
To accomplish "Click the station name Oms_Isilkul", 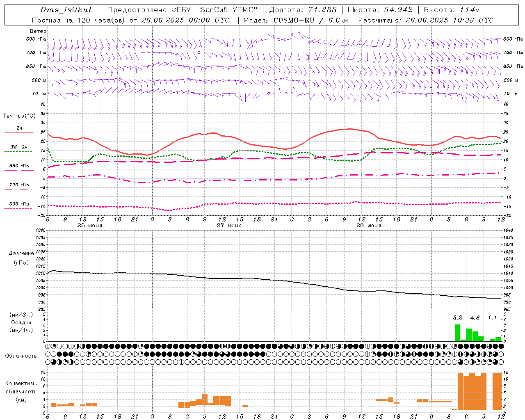I will pos(66,10).
